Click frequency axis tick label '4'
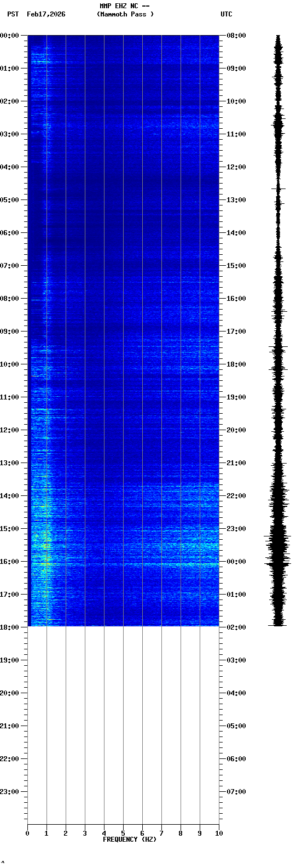The height and width of the screenshot is (868, 302). point(104,833)
